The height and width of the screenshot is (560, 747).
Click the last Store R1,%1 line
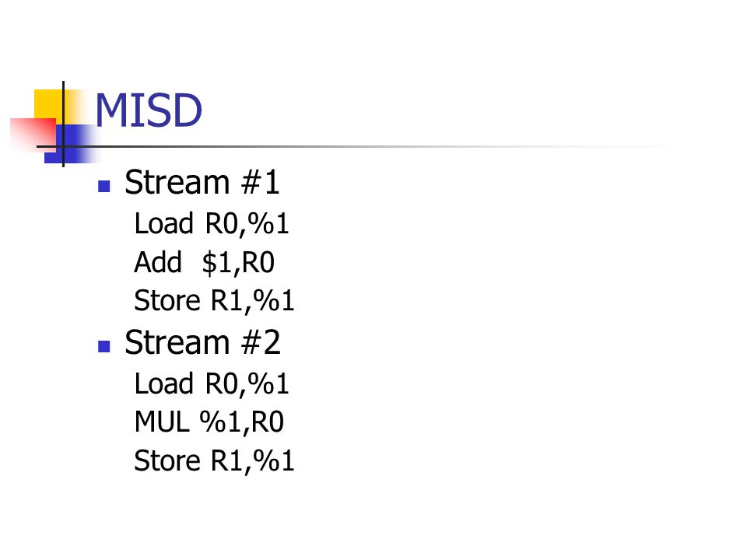coord(215,460)
